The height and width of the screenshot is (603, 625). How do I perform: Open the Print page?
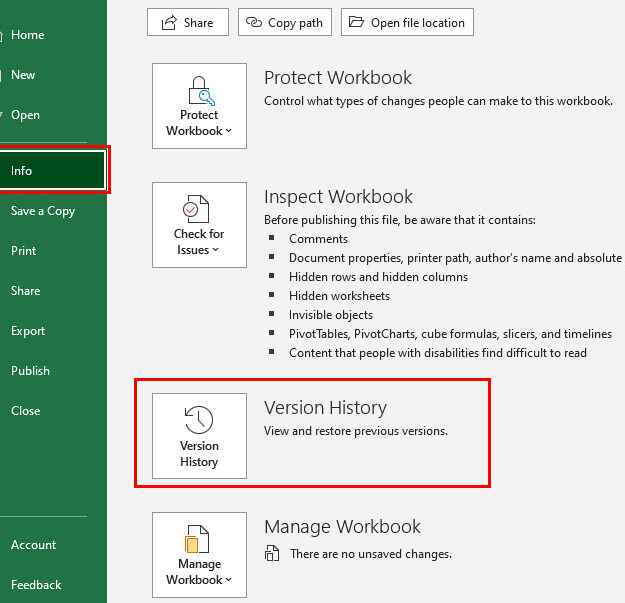click(23, 251)
